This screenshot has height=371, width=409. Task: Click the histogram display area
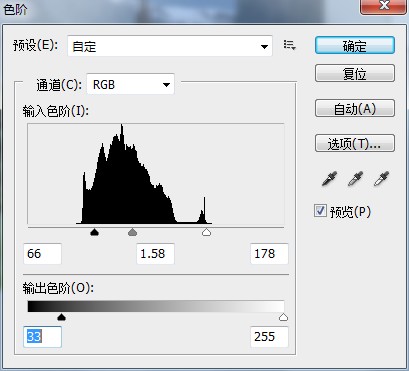click(x=156, y=174)
